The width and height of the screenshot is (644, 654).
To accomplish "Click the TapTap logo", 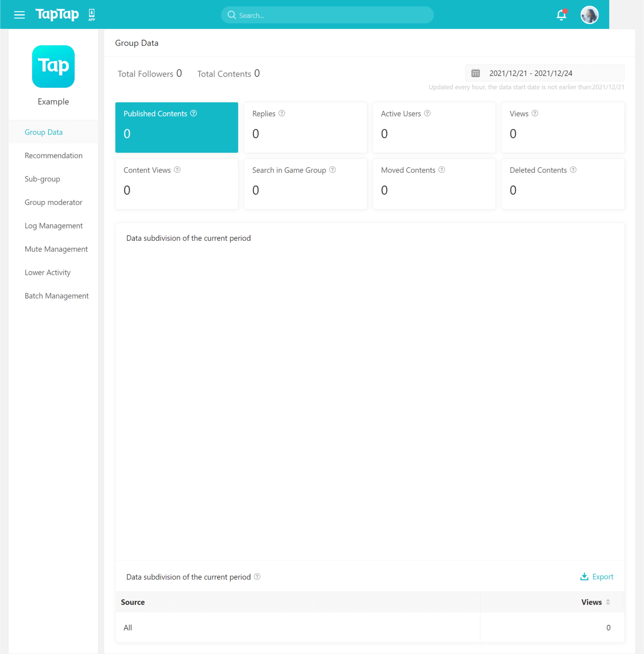I will [x=57, y=15].
